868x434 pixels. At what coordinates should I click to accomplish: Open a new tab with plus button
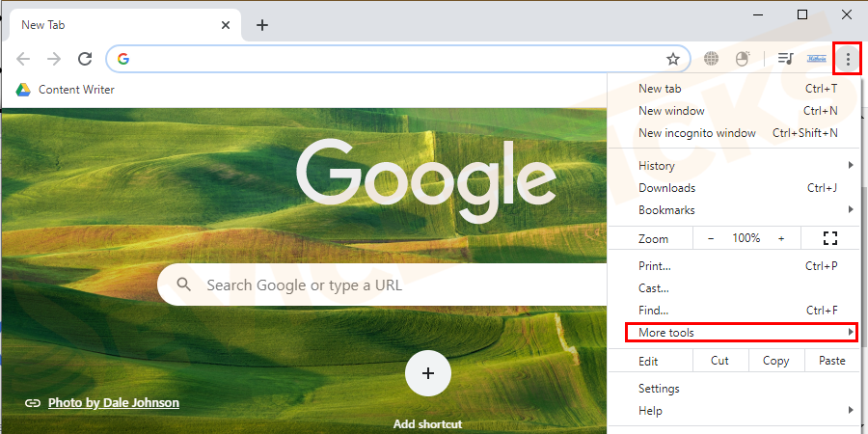(262, 25)
